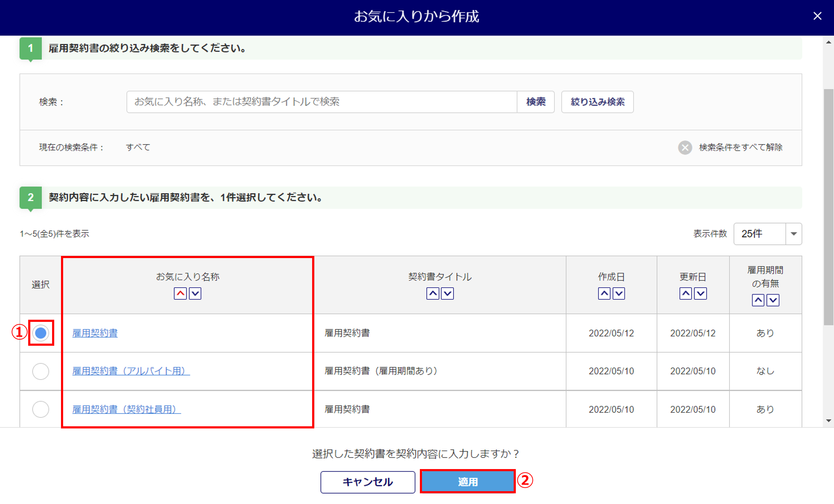Sort favorite name column descending
The width and height of the screenshot is (834, 504).
195,294
